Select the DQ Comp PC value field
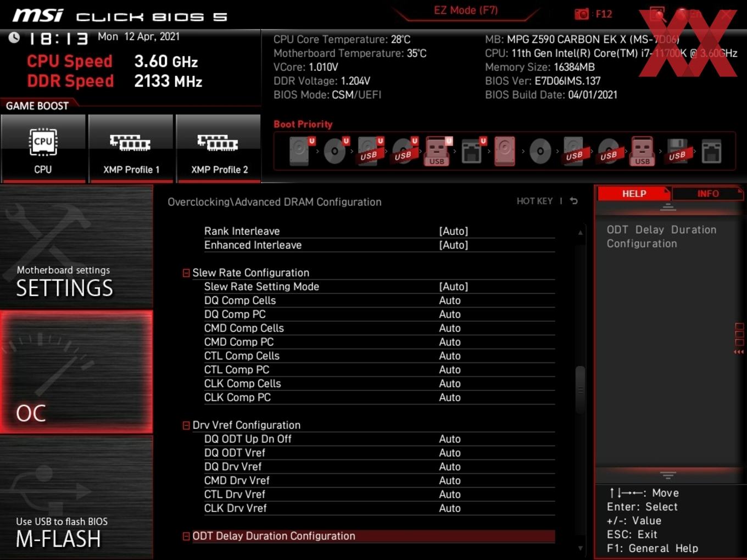747x560 pixels. click(x=450, y=314)
